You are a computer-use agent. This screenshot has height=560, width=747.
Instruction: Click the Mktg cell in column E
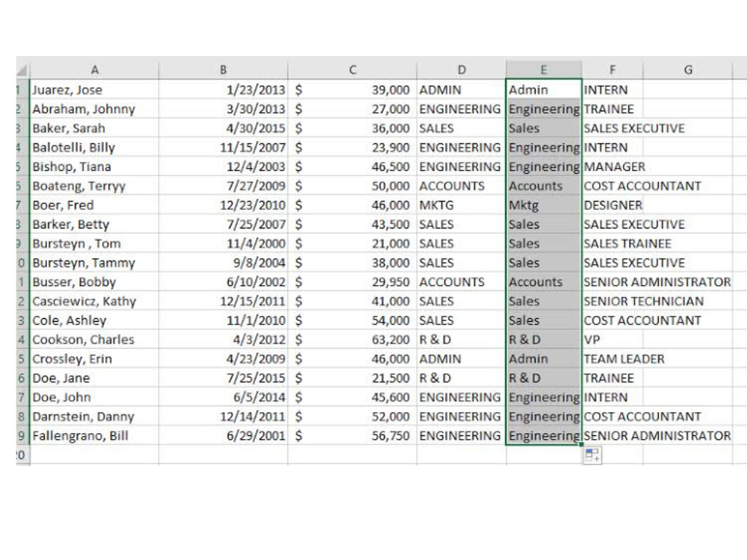click(x=544, y=205)
